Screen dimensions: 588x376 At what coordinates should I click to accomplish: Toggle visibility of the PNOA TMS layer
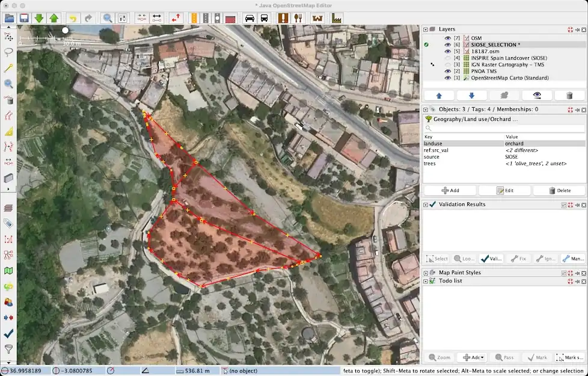coord(447,71)
